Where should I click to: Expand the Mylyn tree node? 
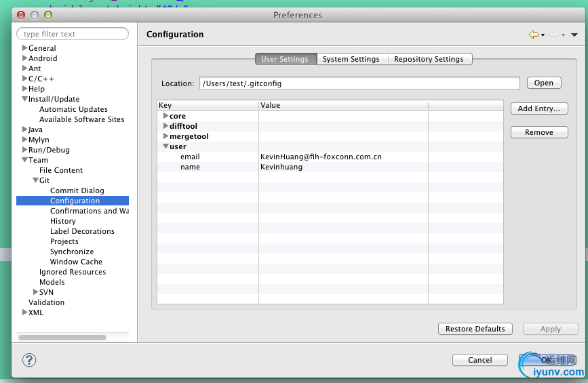(x=24, y=140)
